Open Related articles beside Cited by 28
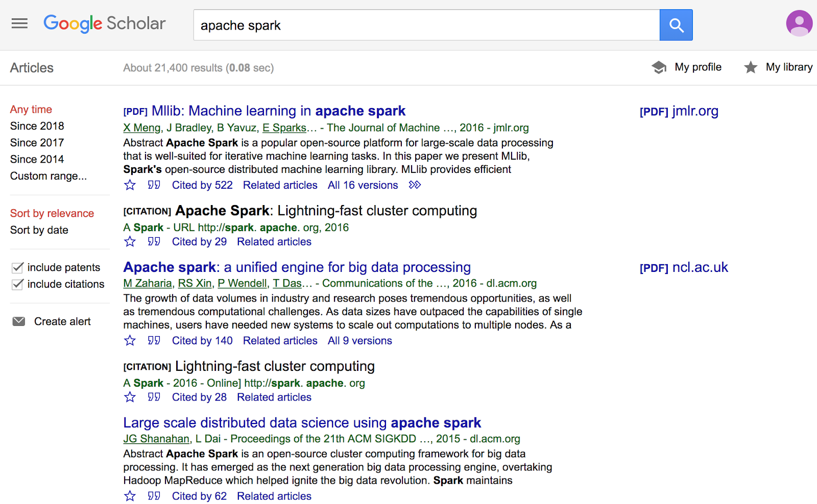 tap(274, 397)
